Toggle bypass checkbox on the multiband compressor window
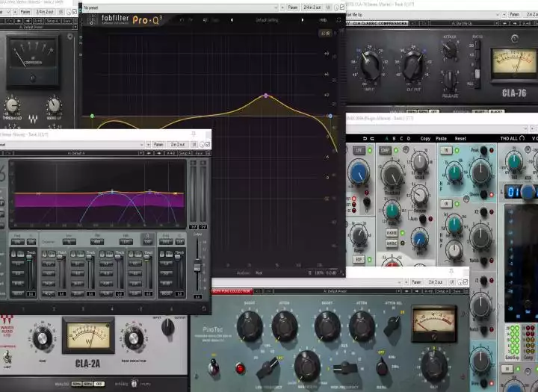The height and width of the screenshot is (392, 538). (x=208, y=144)
